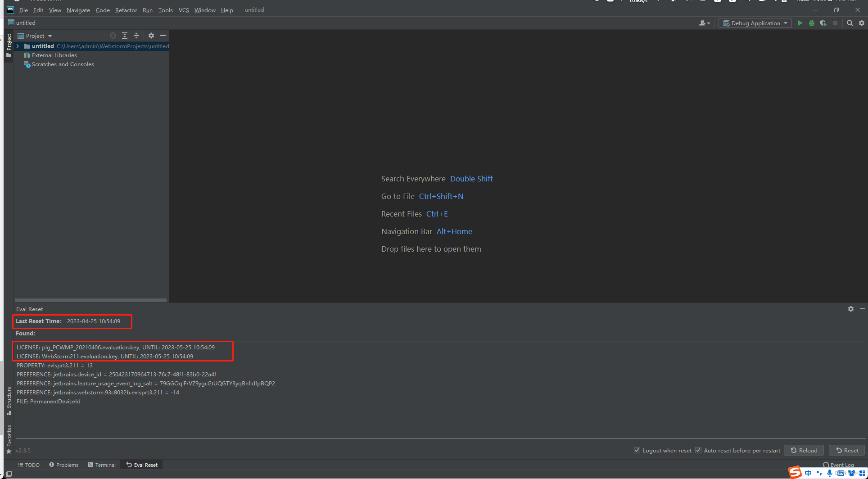
Task: Open the Help menu
Action: point(227,10)
